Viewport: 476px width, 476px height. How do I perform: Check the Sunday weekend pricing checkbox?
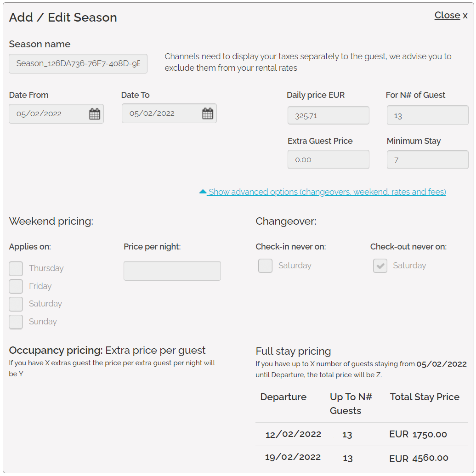coord(16,322)
